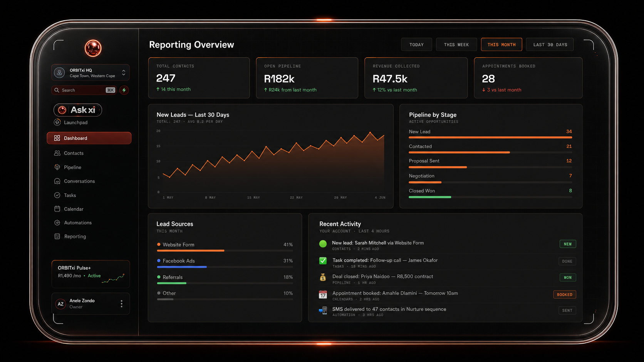The image size is (644, 362).
Task: Click the Calendar icon in sidebar
Action: tap(57, 209)
